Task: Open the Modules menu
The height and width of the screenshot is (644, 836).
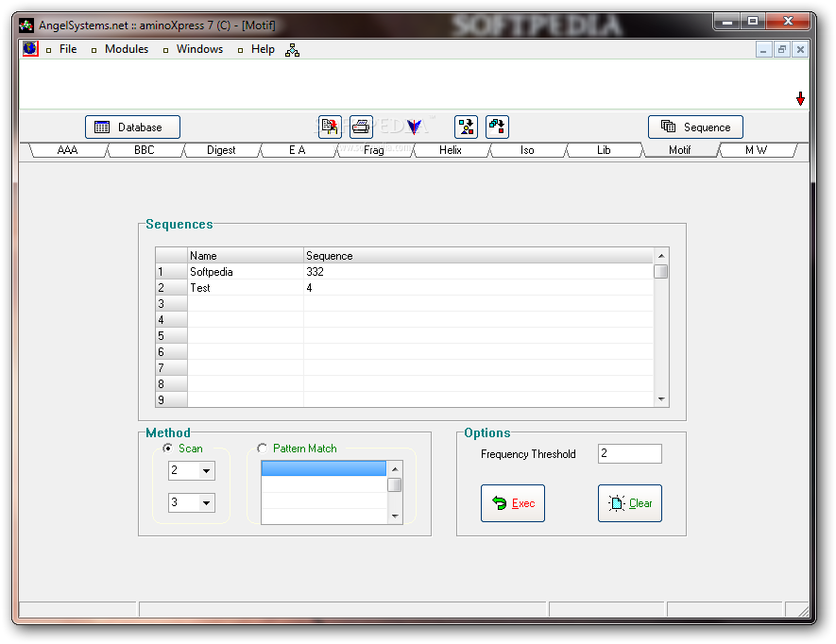Action: coord(127,49)
